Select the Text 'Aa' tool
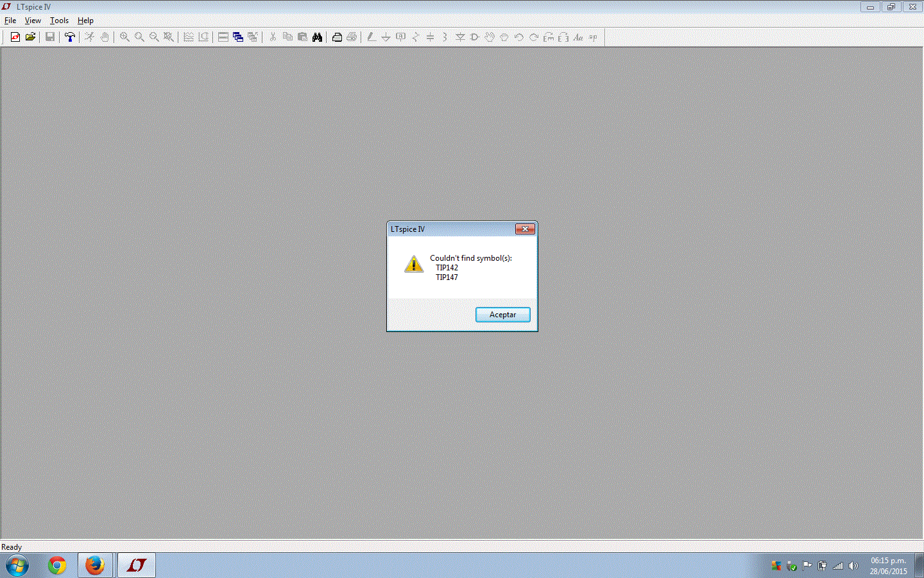 point(578,37)
